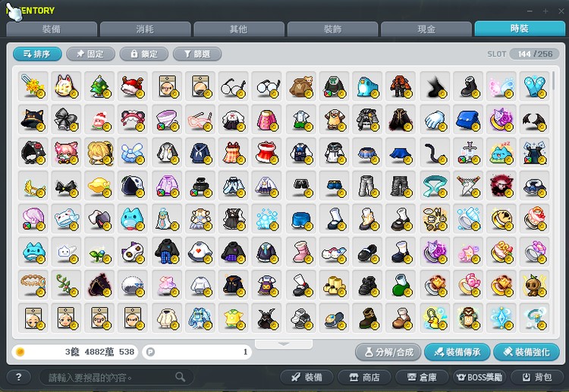Click the 分解/合成 button
The height and width of the screenshot is (392, 569).
tap(388, 352)
